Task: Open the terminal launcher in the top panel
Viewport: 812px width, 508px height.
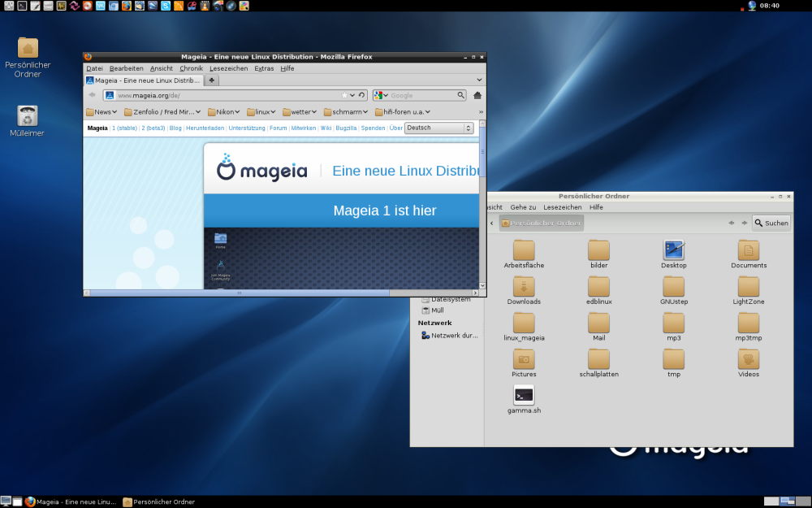Action: 22,6
